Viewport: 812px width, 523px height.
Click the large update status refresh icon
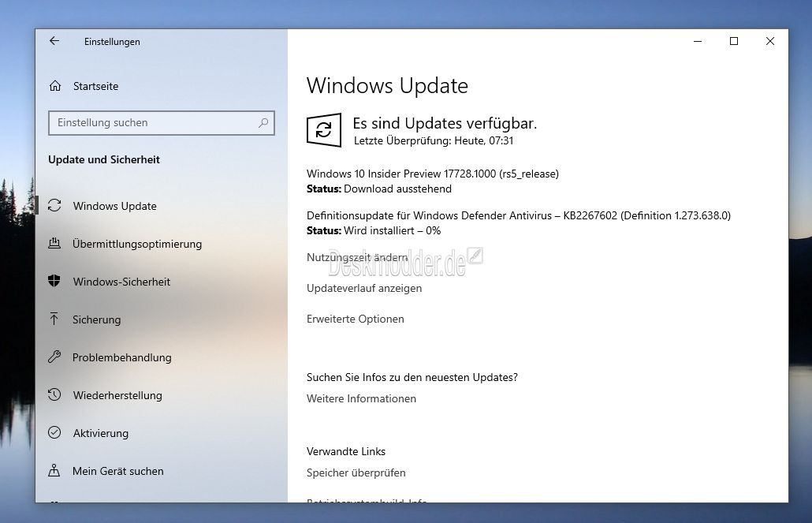pos(324,130)
